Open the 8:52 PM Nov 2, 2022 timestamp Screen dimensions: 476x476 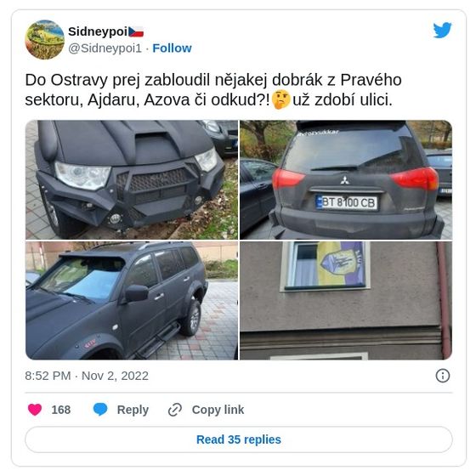(87, 376)
